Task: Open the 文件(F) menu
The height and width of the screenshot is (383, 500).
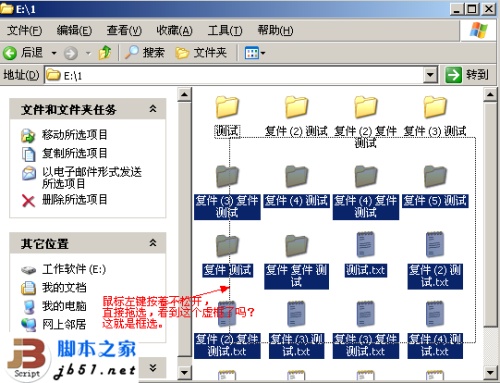Action: (24, 31)
